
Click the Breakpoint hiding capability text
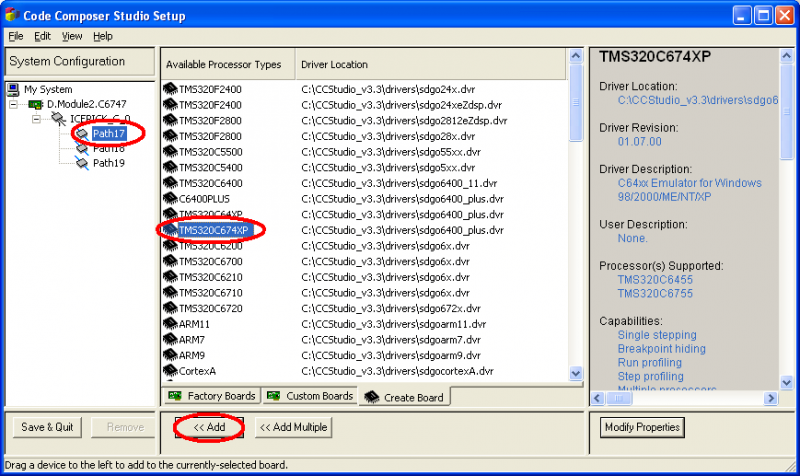click(662, 349)
